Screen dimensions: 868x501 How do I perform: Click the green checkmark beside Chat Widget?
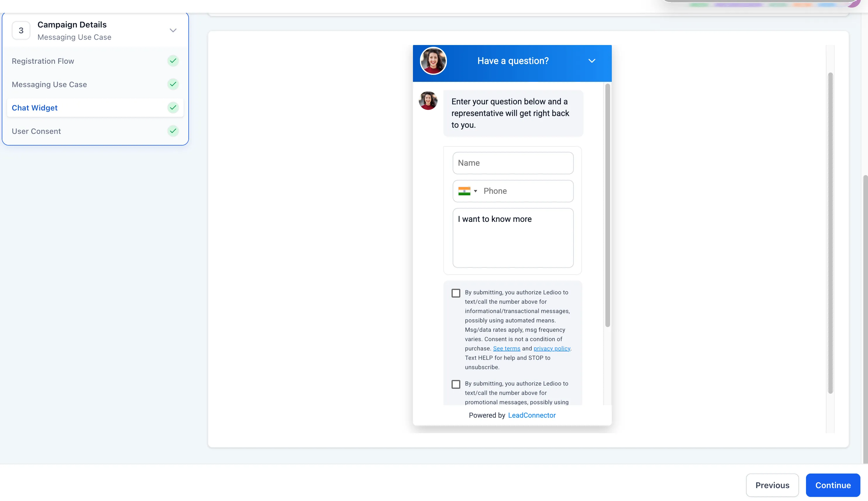click(173, 107)
